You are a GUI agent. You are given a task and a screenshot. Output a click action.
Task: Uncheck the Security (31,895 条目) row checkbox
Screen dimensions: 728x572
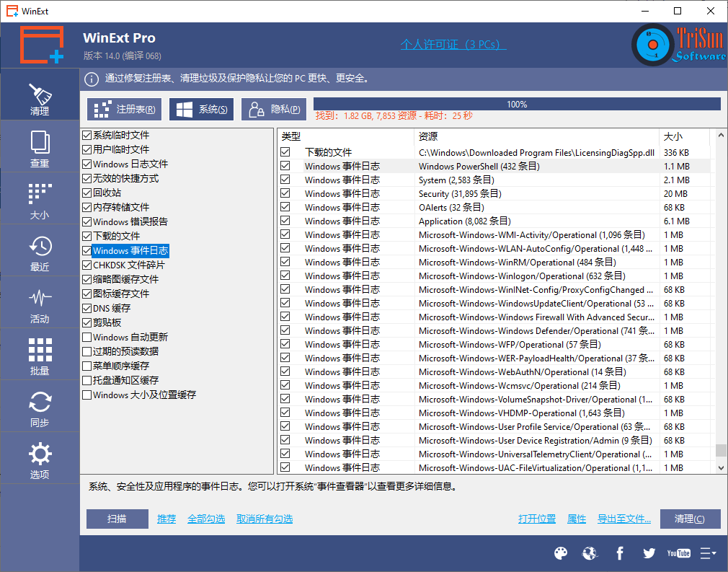coord(285,193)
